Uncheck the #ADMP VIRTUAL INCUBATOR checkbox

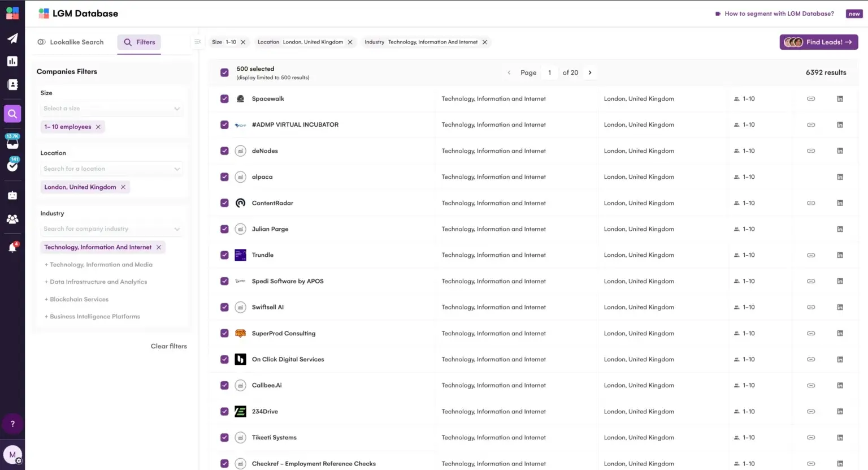tap(224, 125)
